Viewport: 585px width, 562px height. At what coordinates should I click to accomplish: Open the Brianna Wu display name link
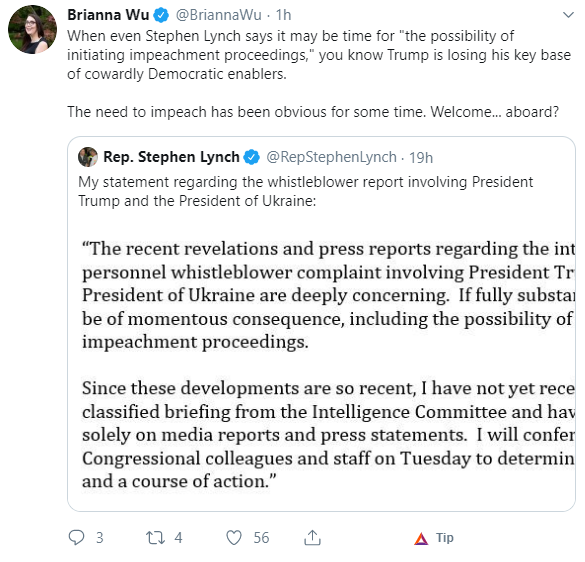(x=108, y=15)
